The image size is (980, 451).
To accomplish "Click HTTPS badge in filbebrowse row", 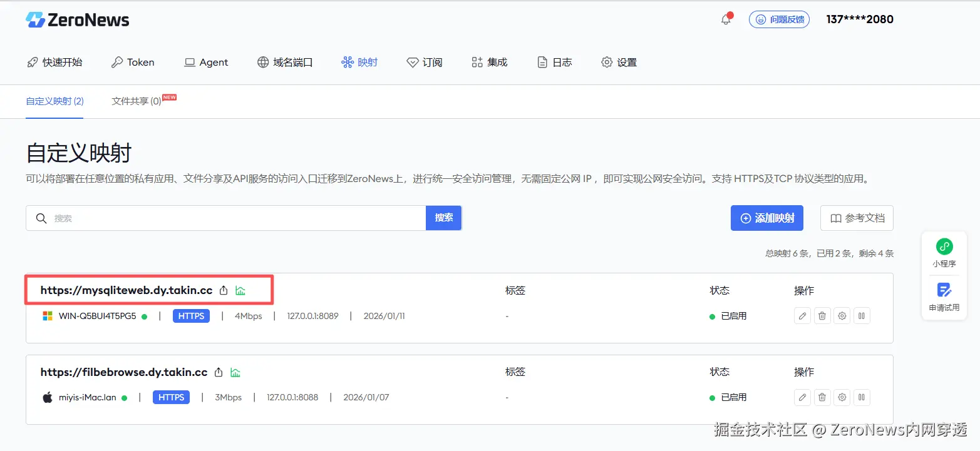I will (171, 397).
